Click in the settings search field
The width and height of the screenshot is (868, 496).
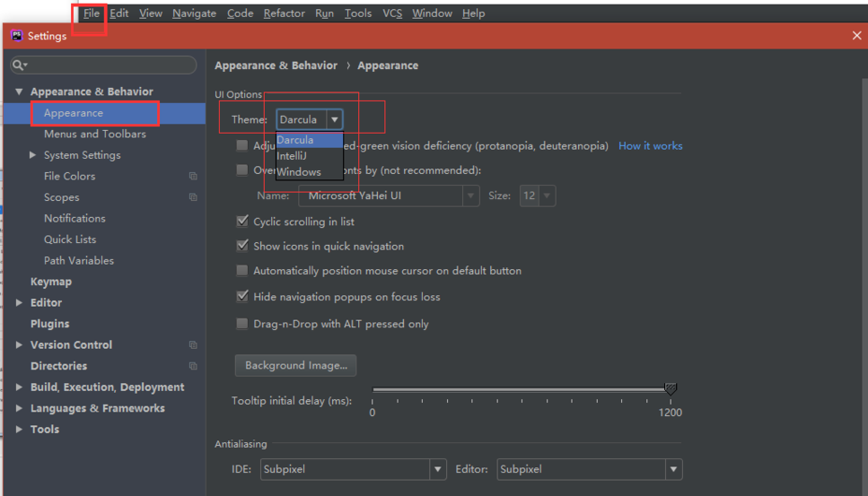tap(103, 65)
